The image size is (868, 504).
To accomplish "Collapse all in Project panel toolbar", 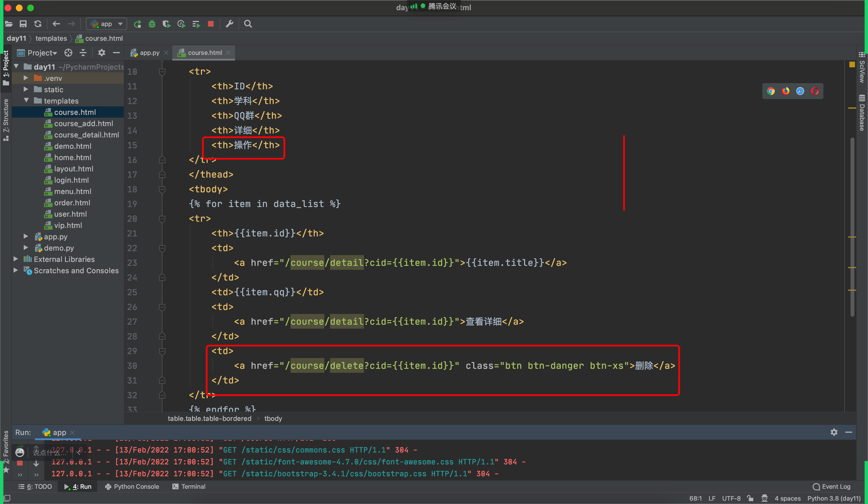I will 83,53.
